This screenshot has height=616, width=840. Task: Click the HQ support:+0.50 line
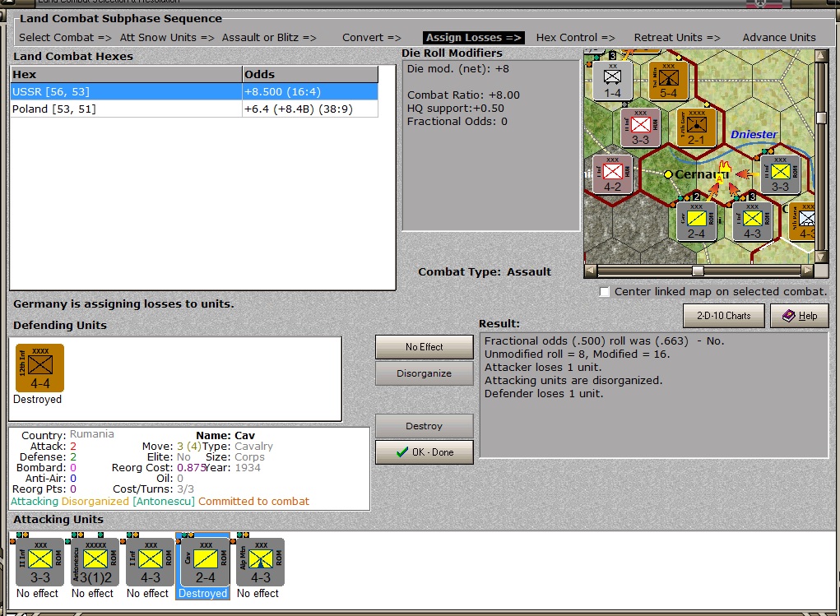pyautogui.click(x=455, y=109)
